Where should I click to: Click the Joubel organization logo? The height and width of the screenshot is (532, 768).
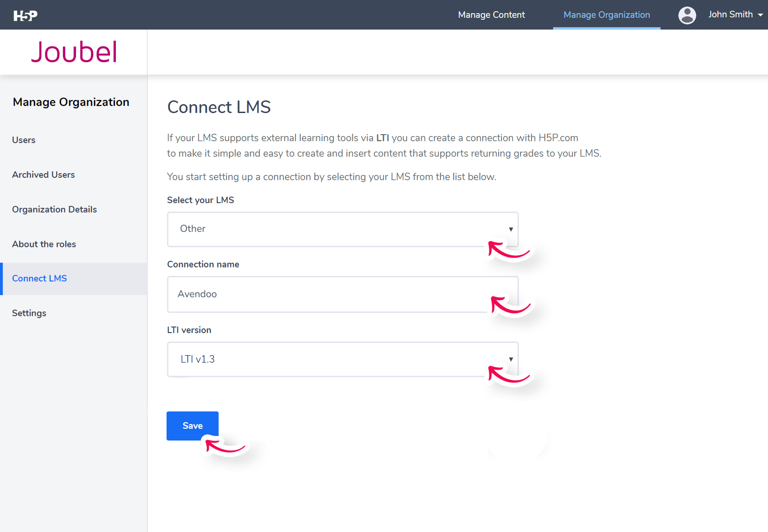[74, 52]
